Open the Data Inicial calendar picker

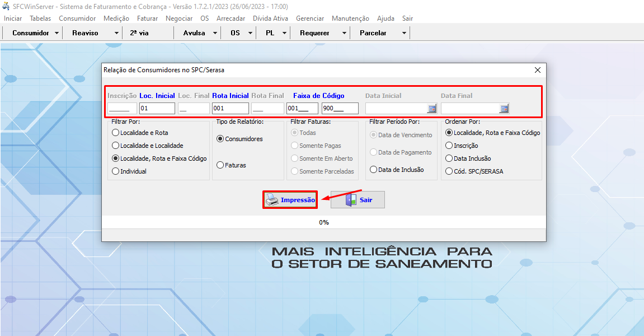(431, 109)
